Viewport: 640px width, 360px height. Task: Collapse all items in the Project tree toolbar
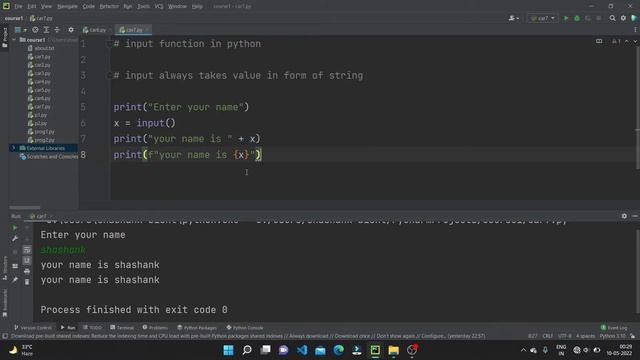pyautogui.click(x=57, y=30)
